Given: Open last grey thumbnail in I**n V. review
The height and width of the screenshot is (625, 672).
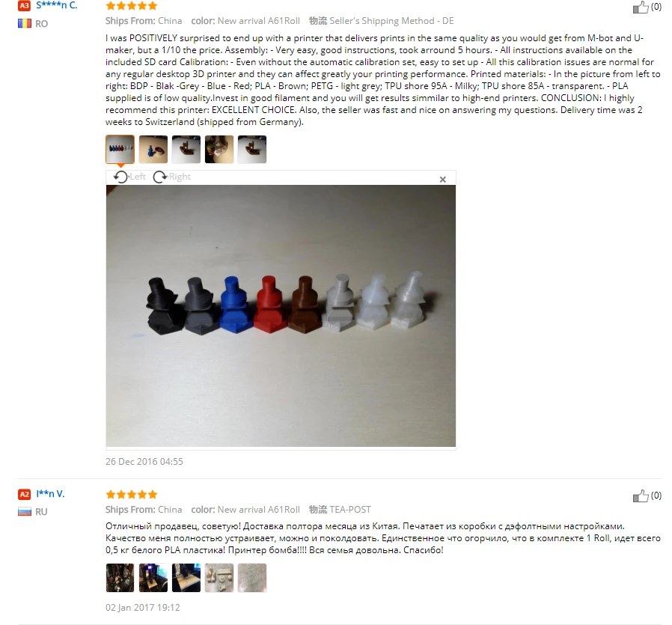Looking at the screenshot, I should [x=252, y=578].
